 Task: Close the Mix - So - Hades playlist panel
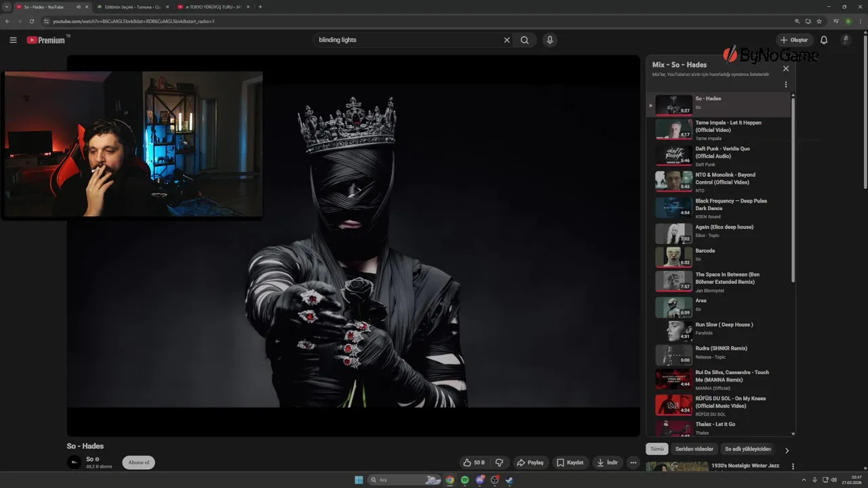786,68
